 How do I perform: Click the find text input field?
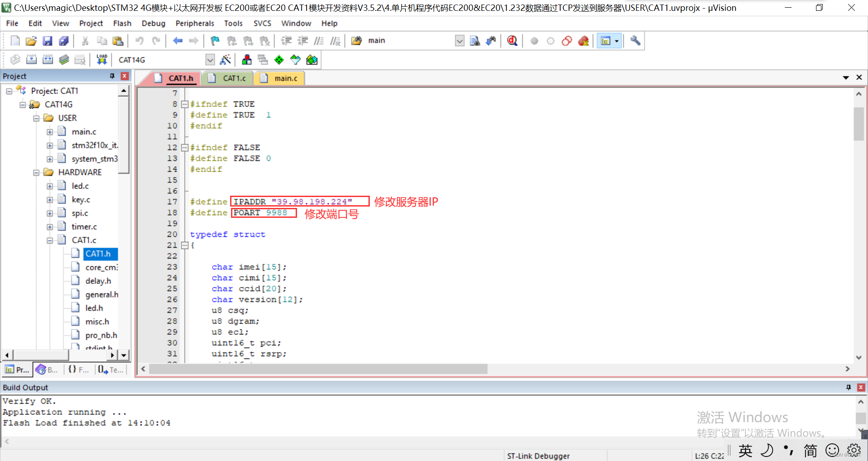click(410, 41)
